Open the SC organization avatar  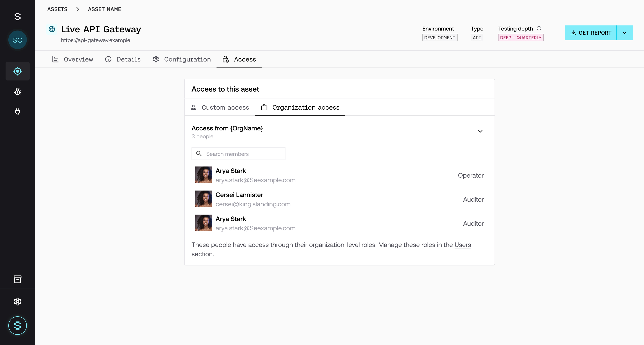(x=18, y=40)
